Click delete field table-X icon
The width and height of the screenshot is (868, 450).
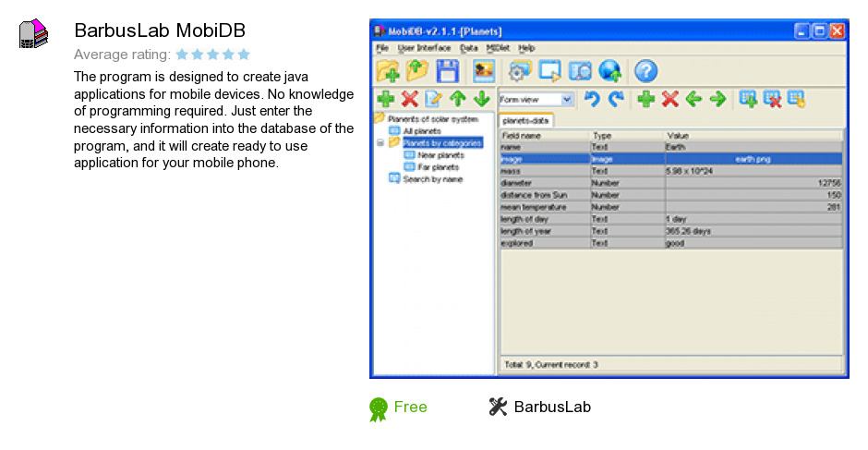tap(772, 99)
